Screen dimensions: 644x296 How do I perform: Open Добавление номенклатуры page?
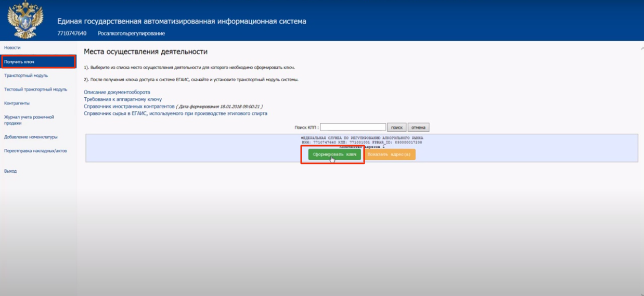[31, 137]
